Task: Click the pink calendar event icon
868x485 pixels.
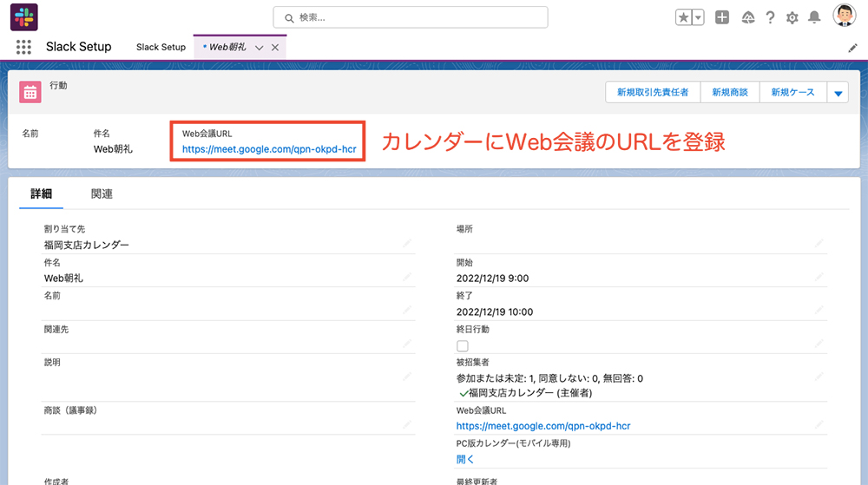Action: (x=30, y=92)
